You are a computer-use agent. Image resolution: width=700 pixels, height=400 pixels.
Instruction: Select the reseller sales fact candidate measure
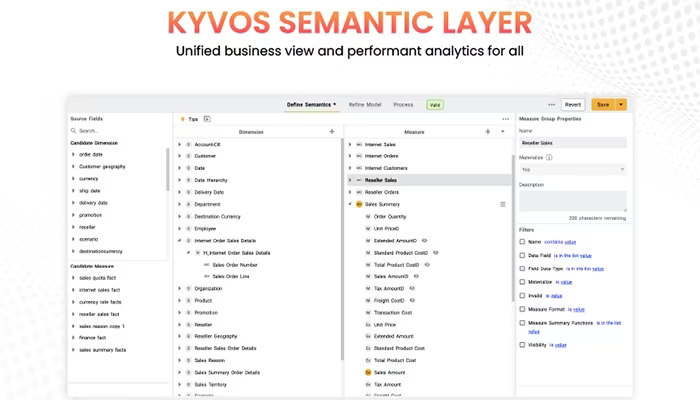99,314
